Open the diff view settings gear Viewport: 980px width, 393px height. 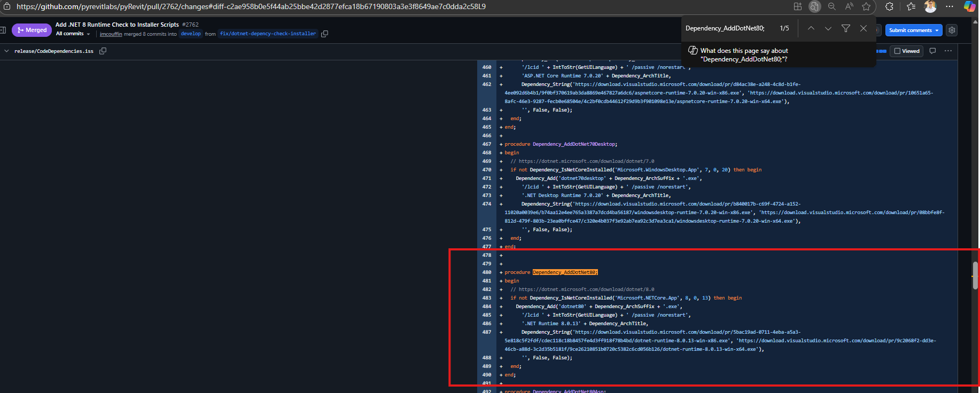point(952,30)
